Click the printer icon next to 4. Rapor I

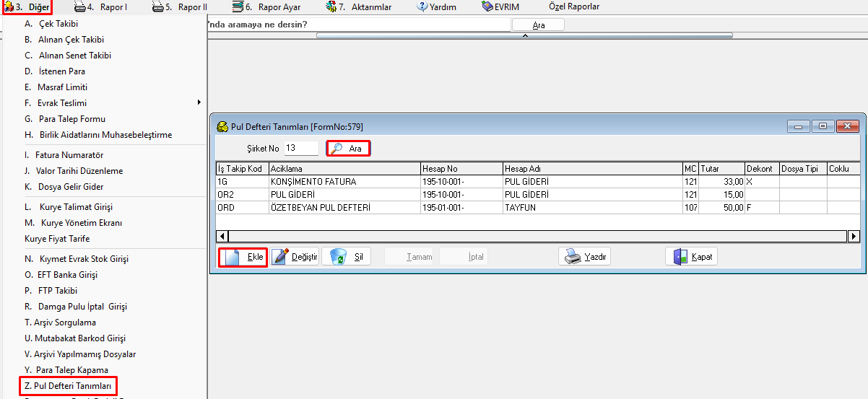coord(79,7)
